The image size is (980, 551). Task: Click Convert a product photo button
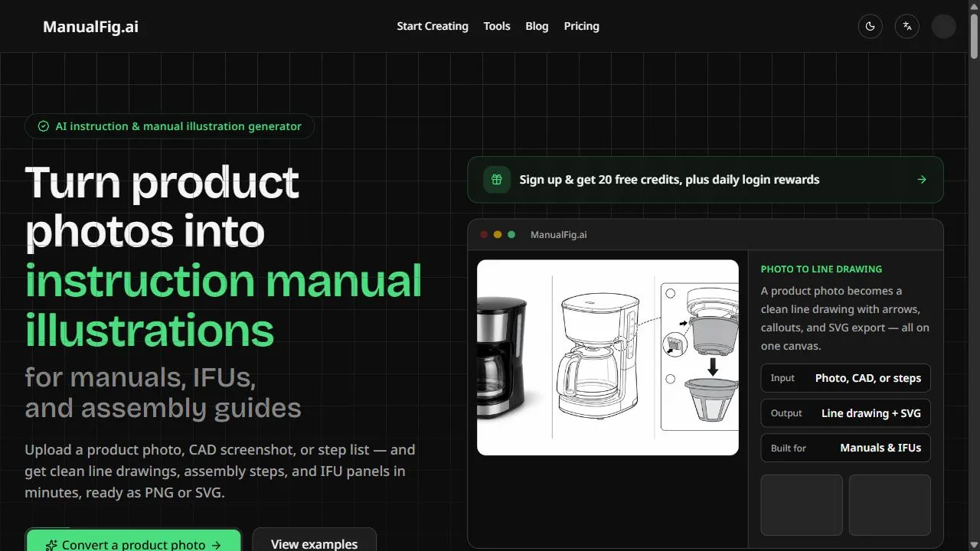click(134, 540)
